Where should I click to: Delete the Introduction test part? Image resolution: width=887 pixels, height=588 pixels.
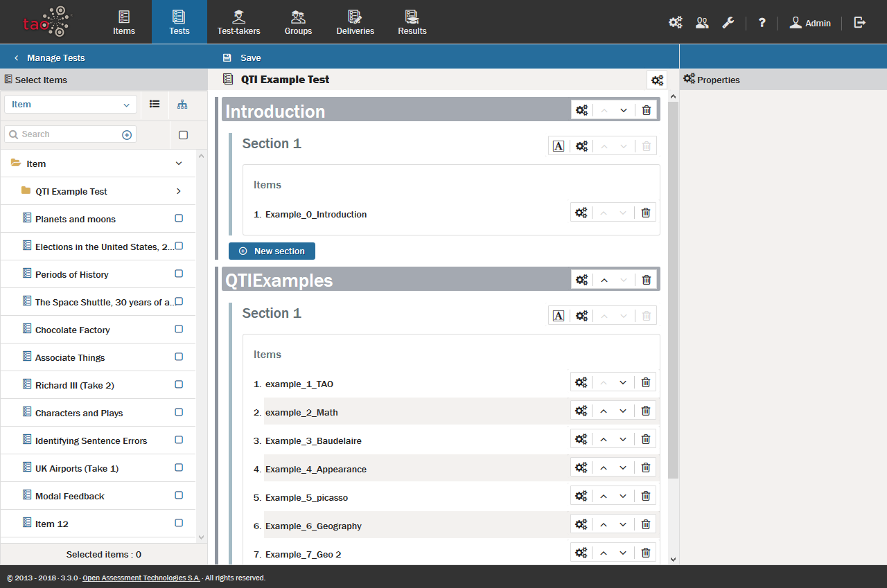(x=646, y=110)
